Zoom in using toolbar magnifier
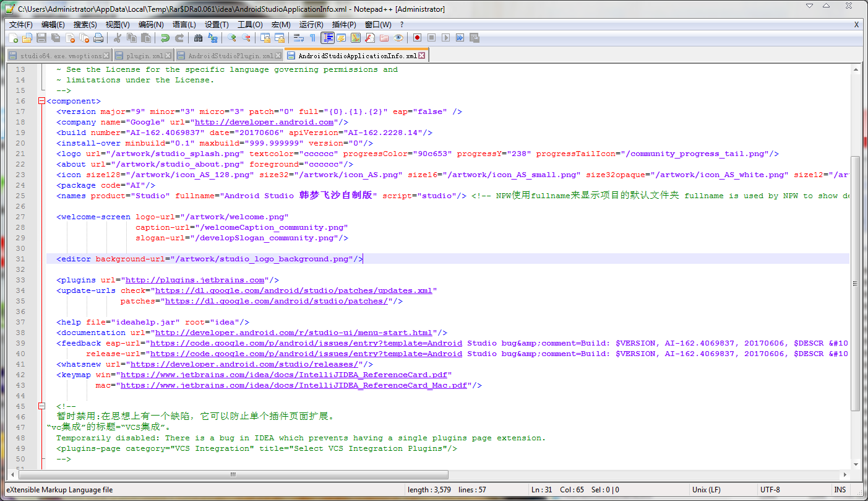The height and width of the screenshot is (501, 868). (232, 38)
